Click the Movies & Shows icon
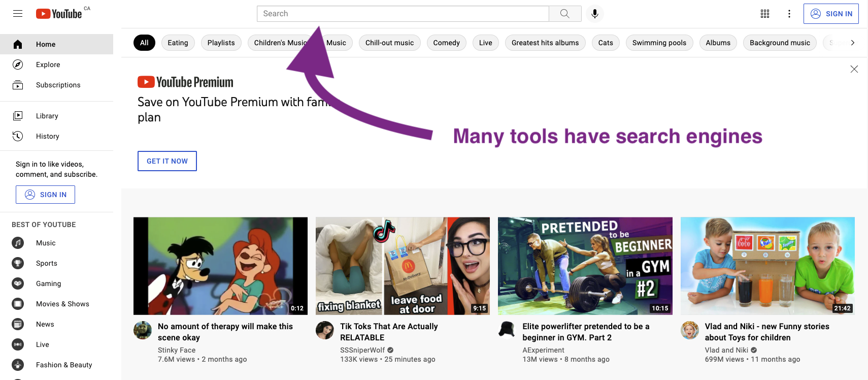 click(18, 304)
